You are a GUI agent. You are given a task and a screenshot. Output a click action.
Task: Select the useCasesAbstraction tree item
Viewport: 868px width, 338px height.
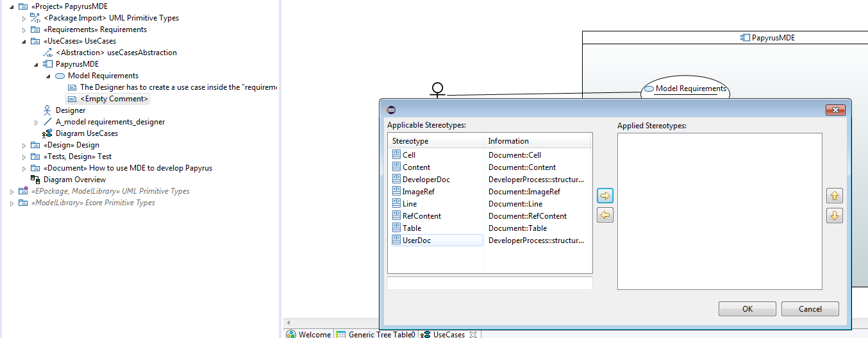pyautogui.click(x=116, y=53)
